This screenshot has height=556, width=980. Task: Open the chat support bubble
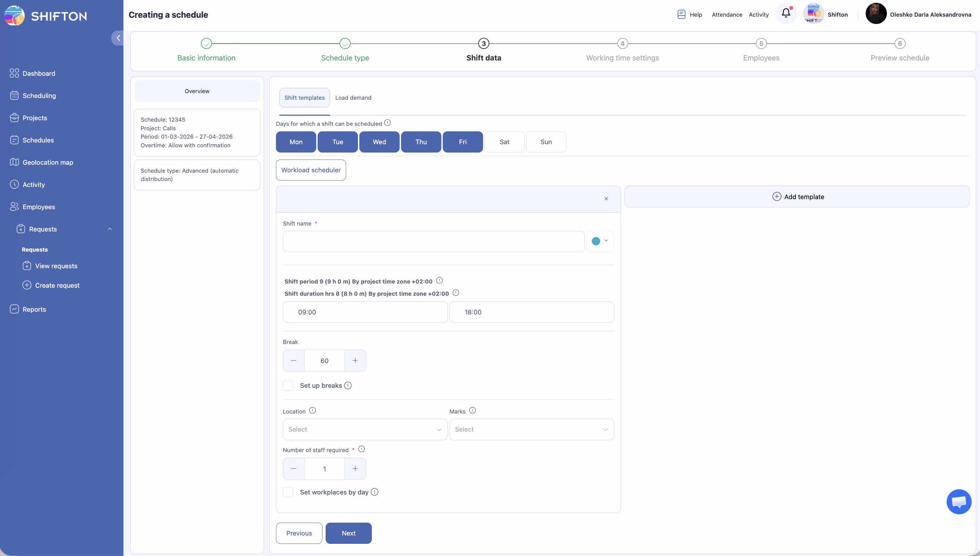point(958,501)
